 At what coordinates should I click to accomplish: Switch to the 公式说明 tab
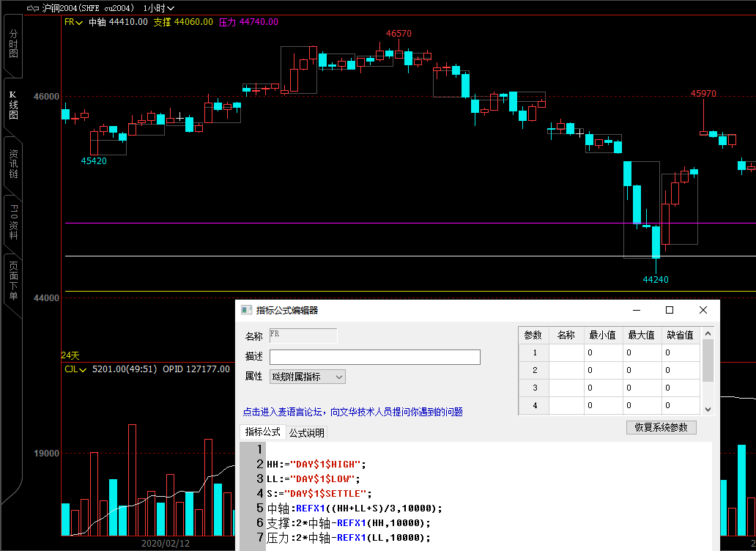pyautogui.click(x=306, y=433)
